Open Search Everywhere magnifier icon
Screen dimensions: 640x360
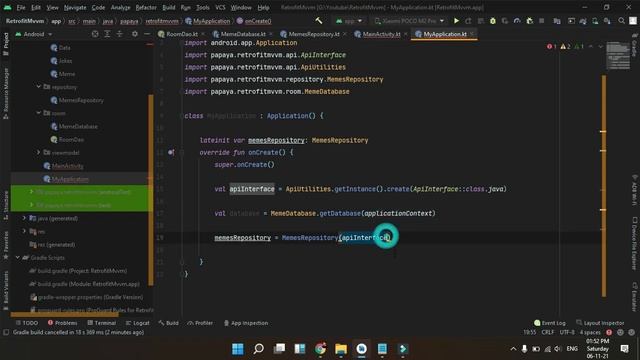pos(621,21)
